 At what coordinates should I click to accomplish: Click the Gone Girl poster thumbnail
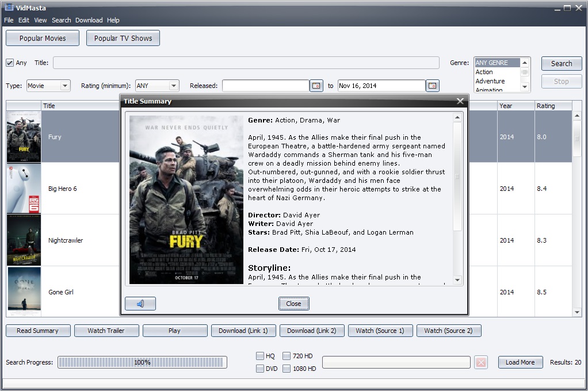click(x=24, y=292)
